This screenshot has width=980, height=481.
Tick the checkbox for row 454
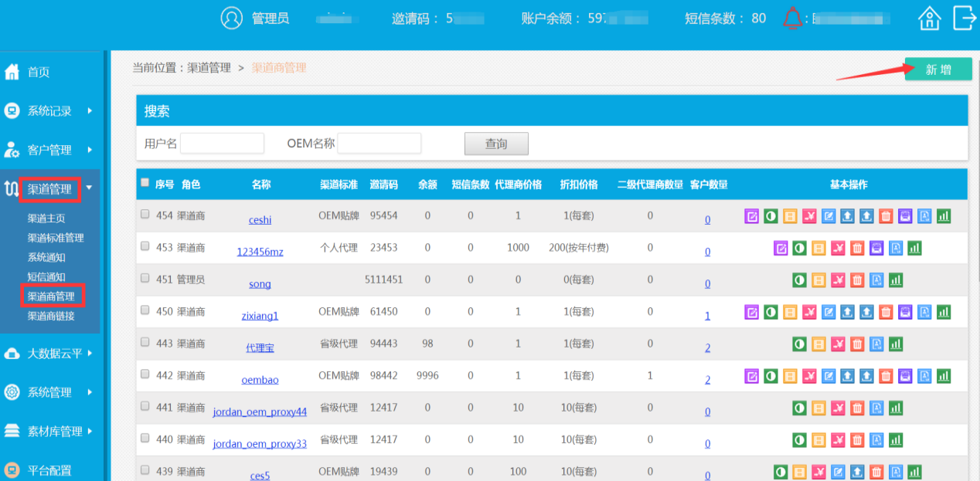pos(145,215)
